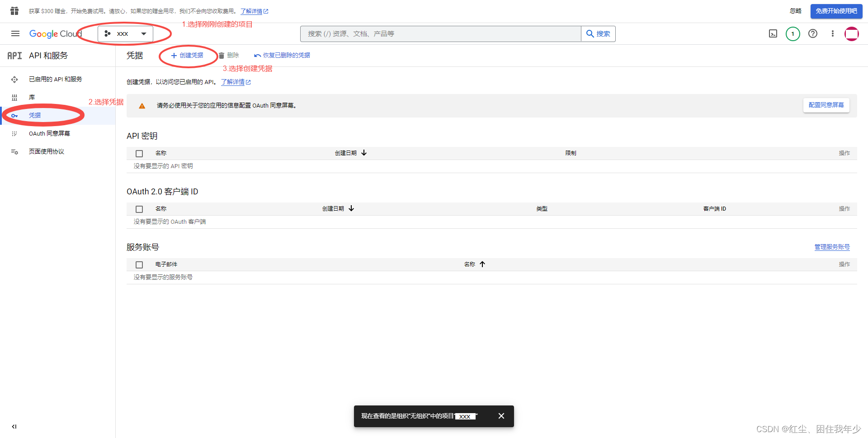Image resolution: width=868 pixels, height=438 pixels.
Task: Open the 了解详情 link in the free trial banner
Action: 254,11
